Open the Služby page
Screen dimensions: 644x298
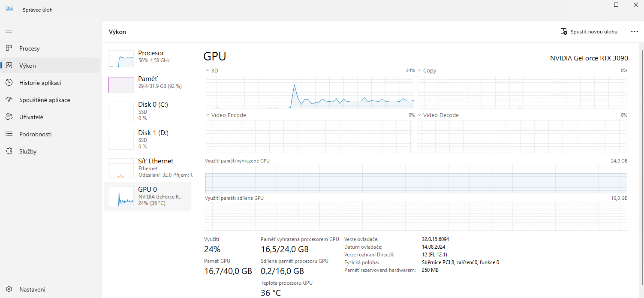pos(50,151)
